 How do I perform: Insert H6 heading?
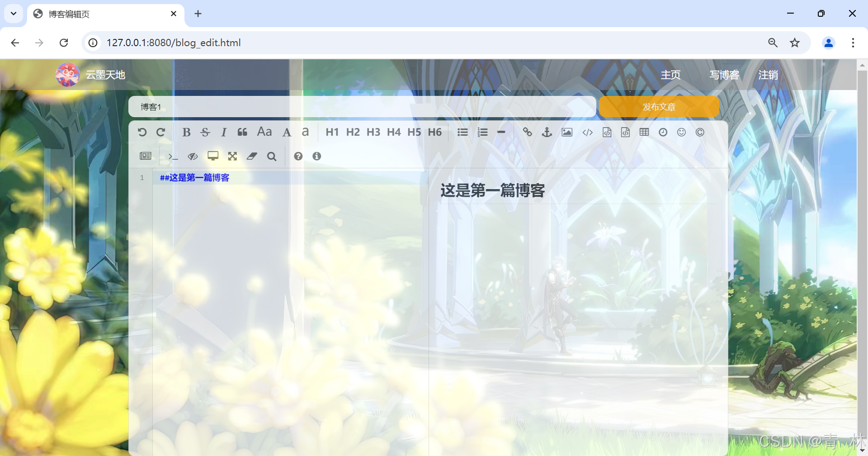(435, 132)
